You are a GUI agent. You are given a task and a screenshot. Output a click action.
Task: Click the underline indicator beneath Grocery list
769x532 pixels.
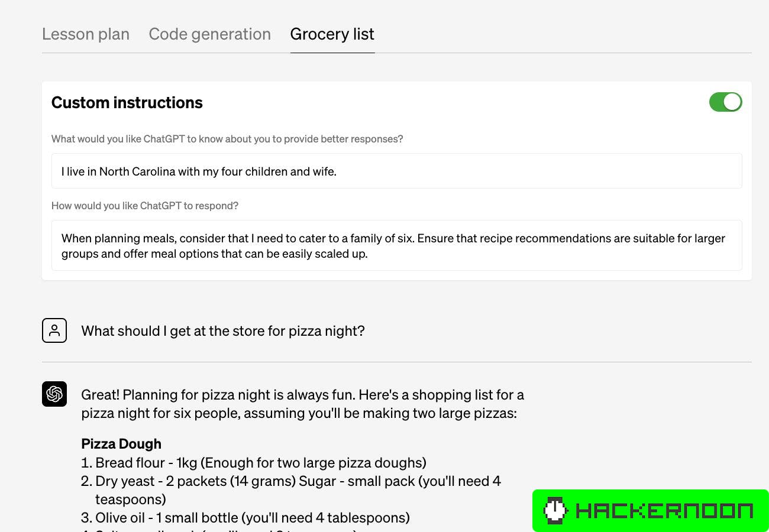(x=332, y=53)
